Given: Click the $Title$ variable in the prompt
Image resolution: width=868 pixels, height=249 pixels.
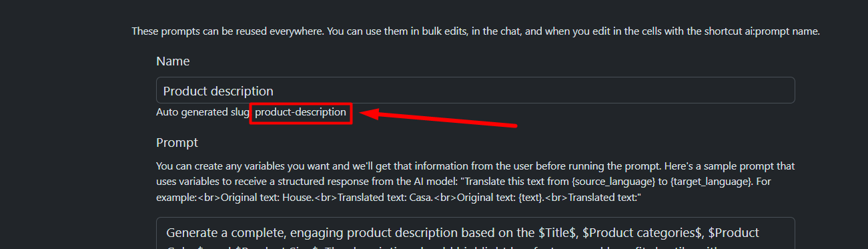Looking at the screenshot, I should [x=558, y=233].
